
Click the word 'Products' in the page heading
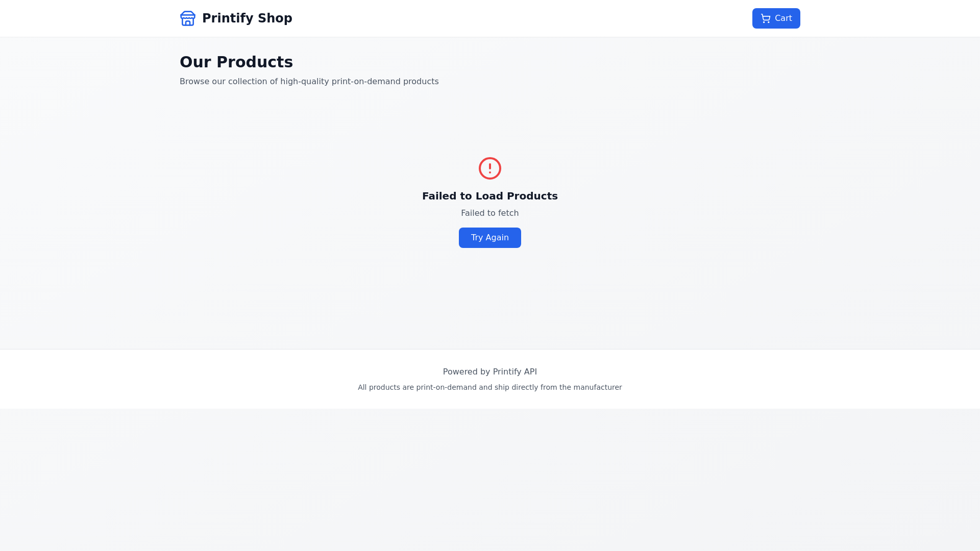[x=255, y=62]
